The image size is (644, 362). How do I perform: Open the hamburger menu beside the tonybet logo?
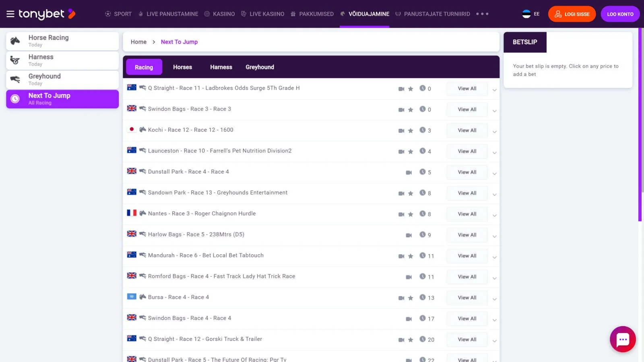(x=10, y=14)
